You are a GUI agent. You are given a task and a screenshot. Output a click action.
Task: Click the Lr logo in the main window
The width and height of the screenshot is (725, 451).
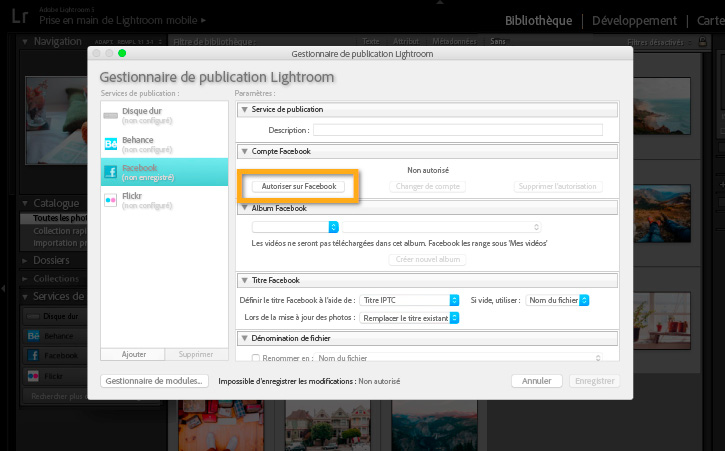pos(19,16)
